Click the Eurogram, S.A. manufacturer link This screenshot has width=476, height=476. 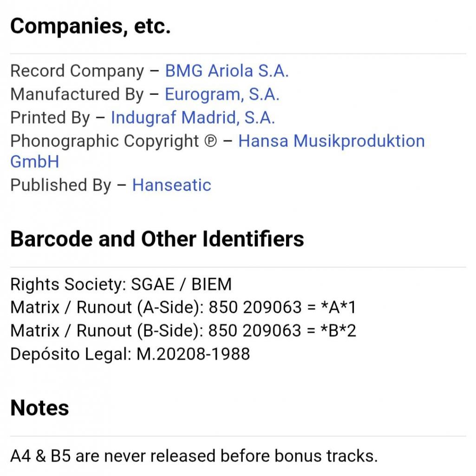click(222, 94)
